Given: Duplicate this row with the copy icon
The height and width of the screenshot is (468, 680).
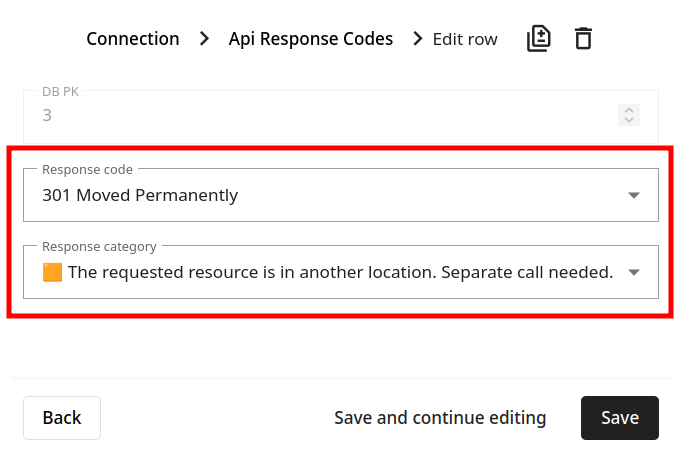Looking at the screenshot, I should tap(539, 39).
